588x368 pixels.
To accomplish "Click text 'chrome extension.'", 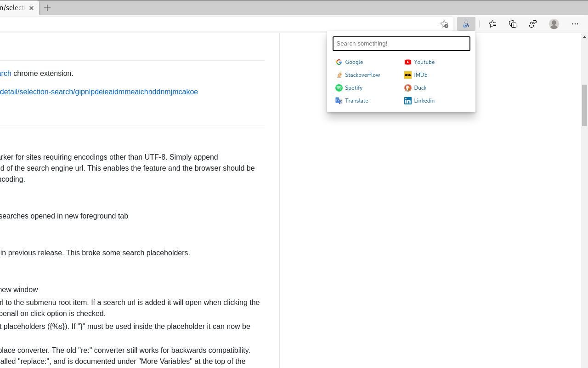I will 43,73.
